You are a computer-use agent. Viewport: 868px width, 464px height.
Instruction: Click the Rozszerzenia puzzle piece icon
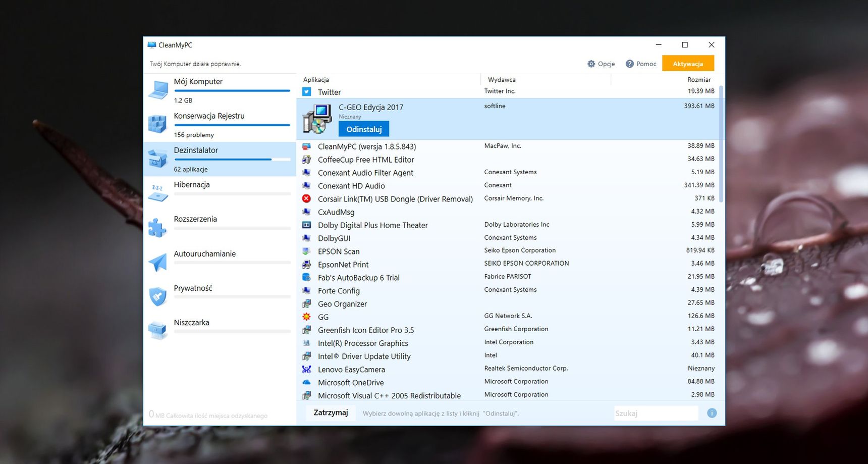(x=157, y=228)
